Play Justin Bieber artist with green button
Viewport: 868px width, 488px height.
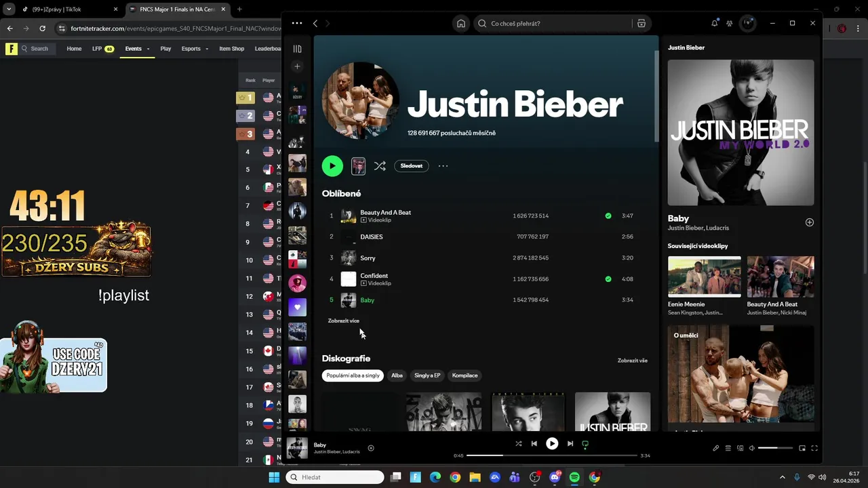[332, 166]
